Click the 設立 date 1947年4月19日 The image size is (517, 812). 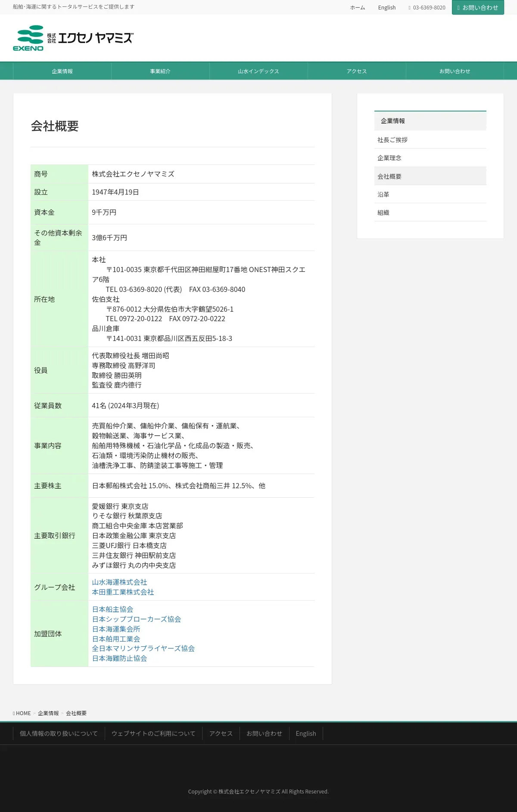[115, 192]
